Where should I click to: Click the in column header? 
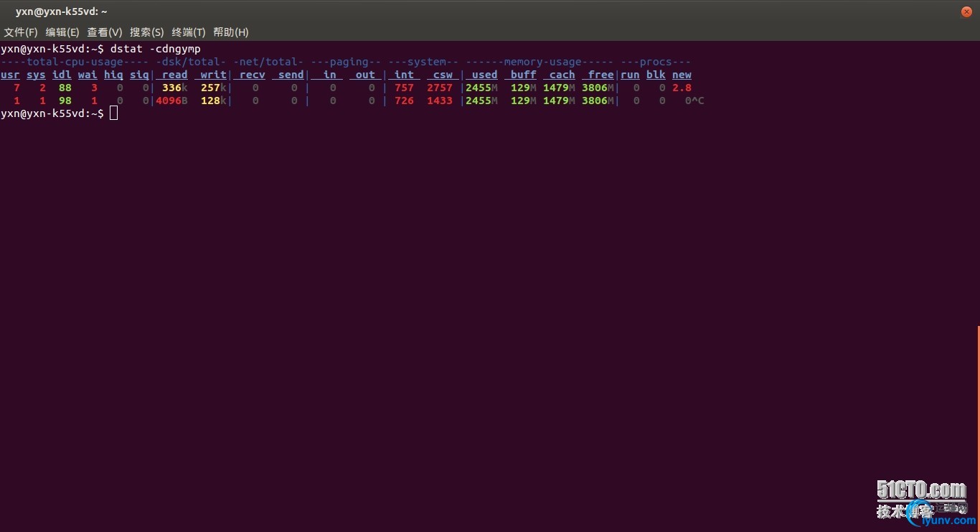pyautogui.click(x=326, y=75)
